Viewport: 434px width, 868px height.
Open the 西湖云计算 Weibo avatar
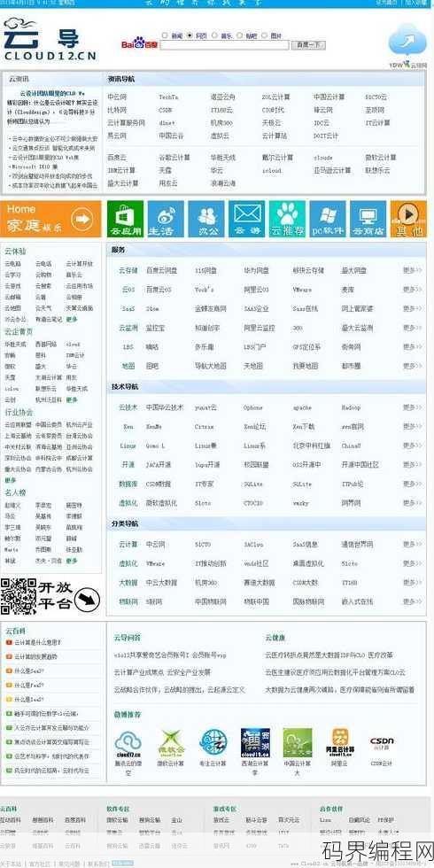(x=255, y=742)
